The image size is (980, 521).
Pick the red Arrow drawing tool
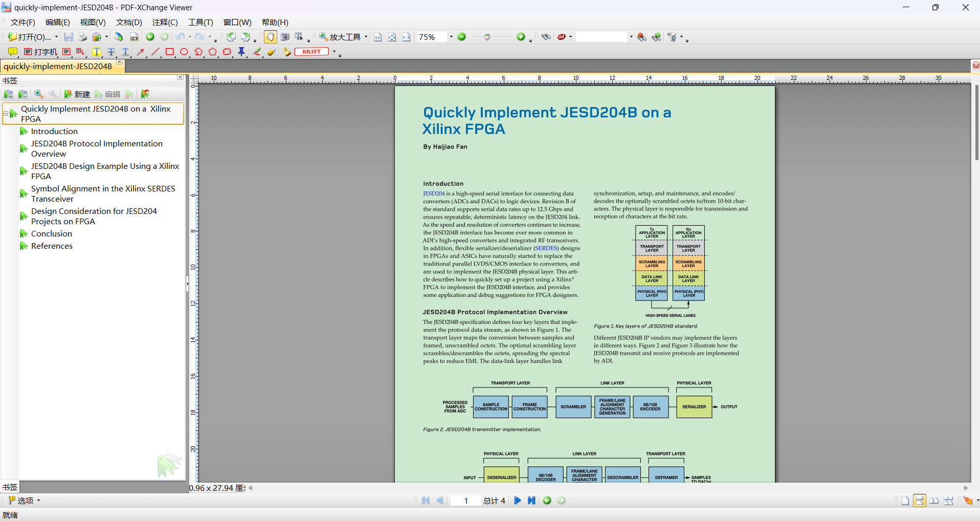click(x=141, y=52)
